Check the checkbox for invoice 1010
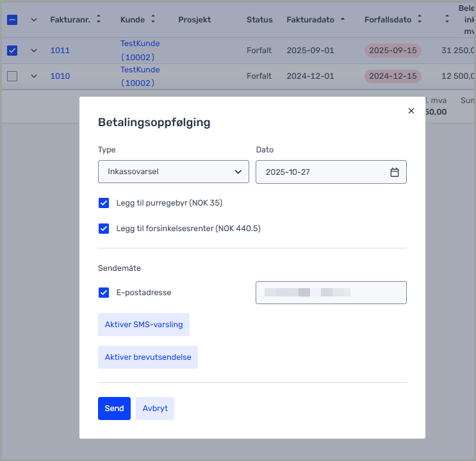Screen dimensions: 476x461 click(x=12, y=76)
